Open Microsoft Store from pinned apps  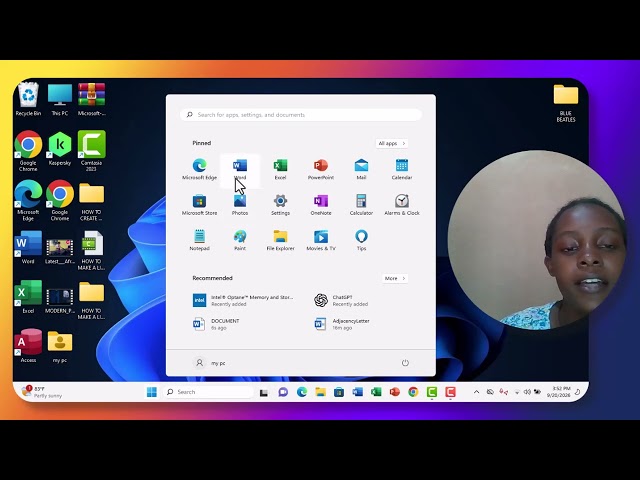(199, 205)
